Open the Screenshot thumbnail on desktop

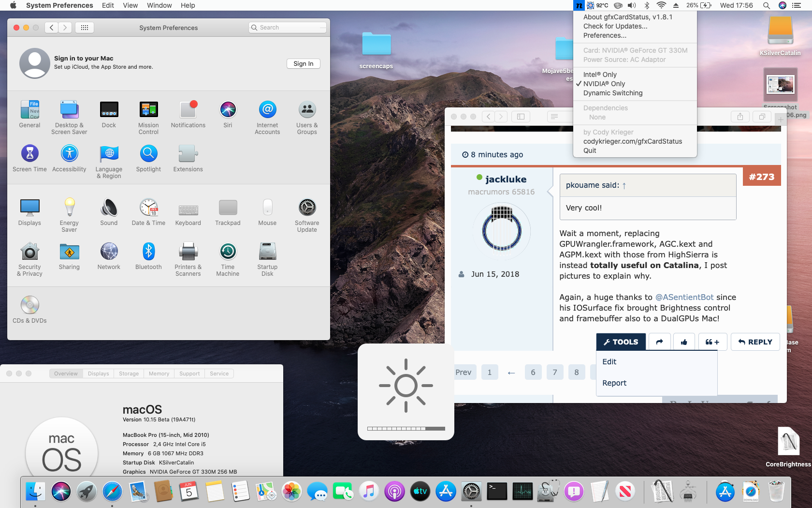point(780,85)
